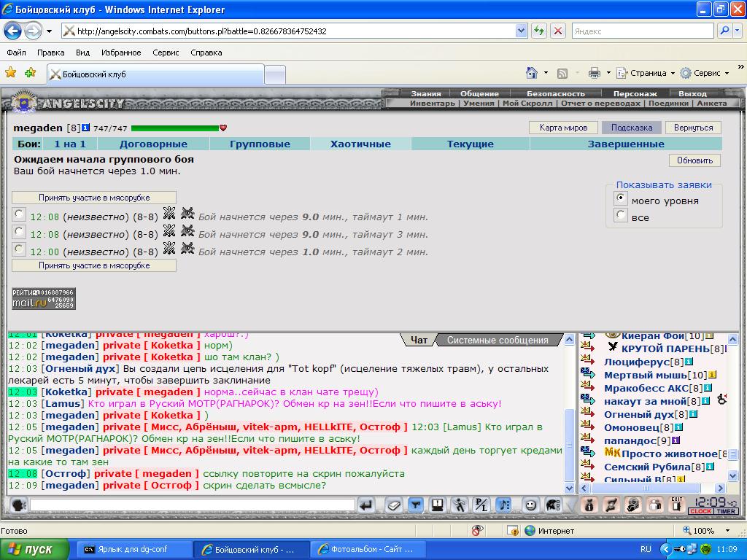Open info icon beside Семский Рубила[8]
Image resolution: width=747 pixels, height=560 pixels.
pos(710,467)
